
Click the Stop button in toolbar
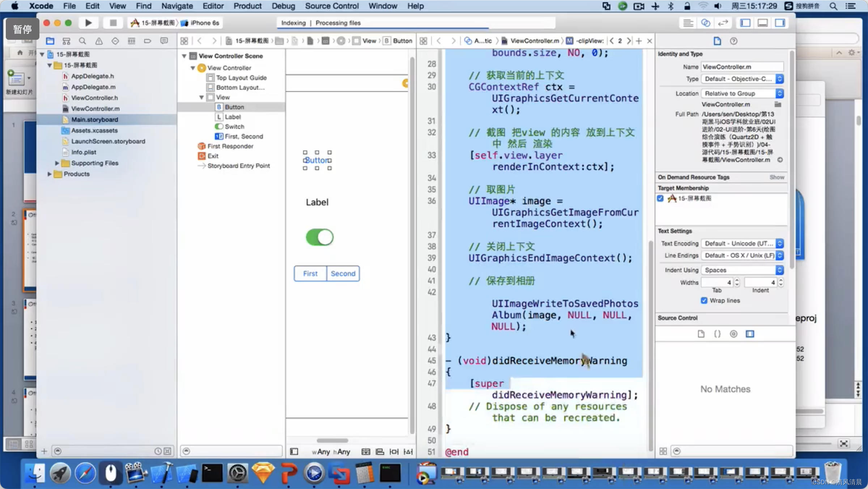click(113, 23)
